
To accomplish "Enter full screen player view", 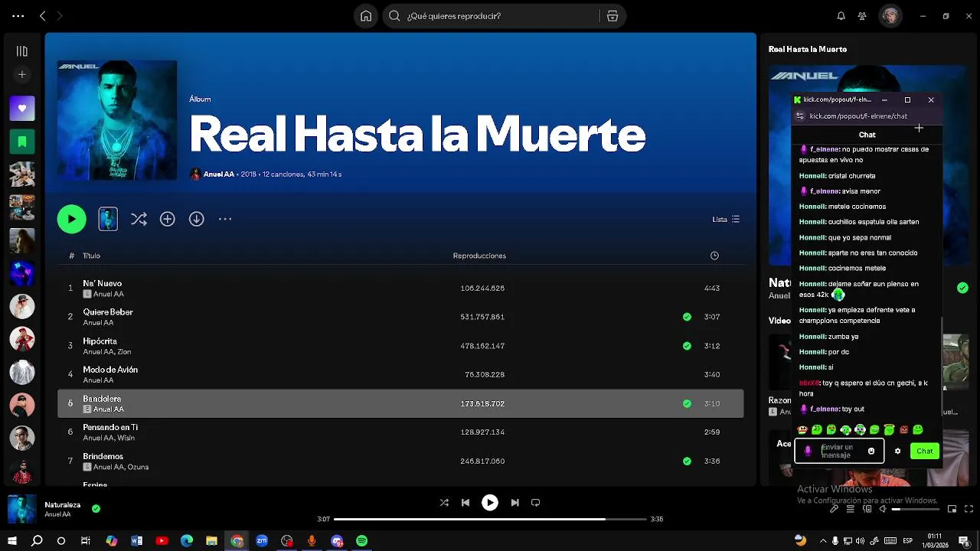I will pos(969,509).
